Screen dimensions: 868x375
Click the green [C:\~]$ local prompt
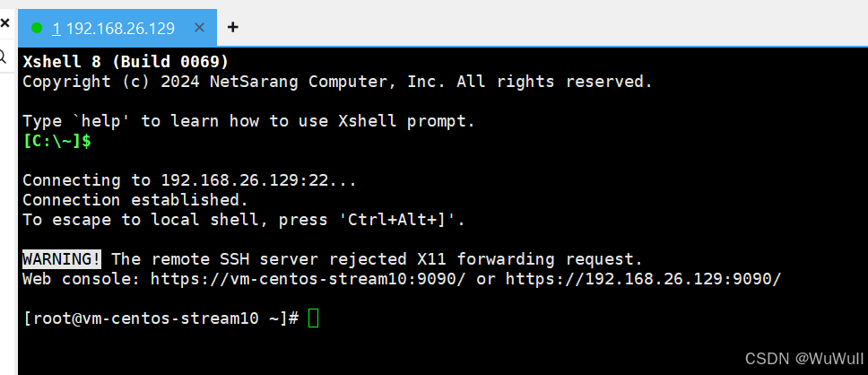[57, 141]
